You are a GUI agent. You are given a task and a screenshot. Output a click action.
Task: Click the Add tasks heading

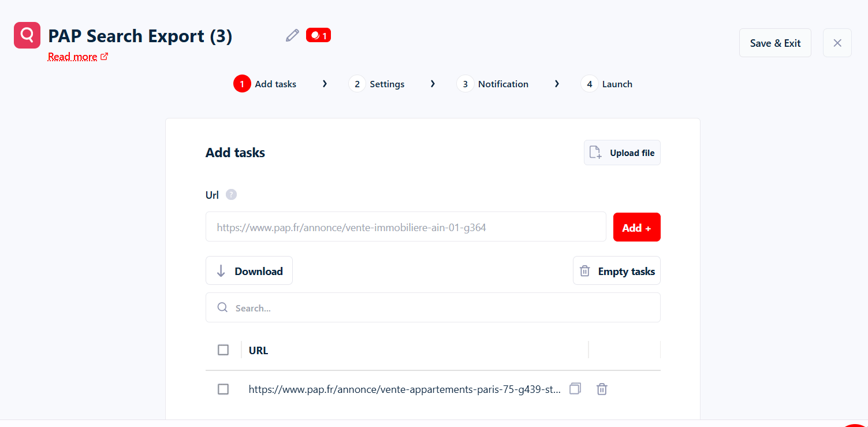(235, 153)
